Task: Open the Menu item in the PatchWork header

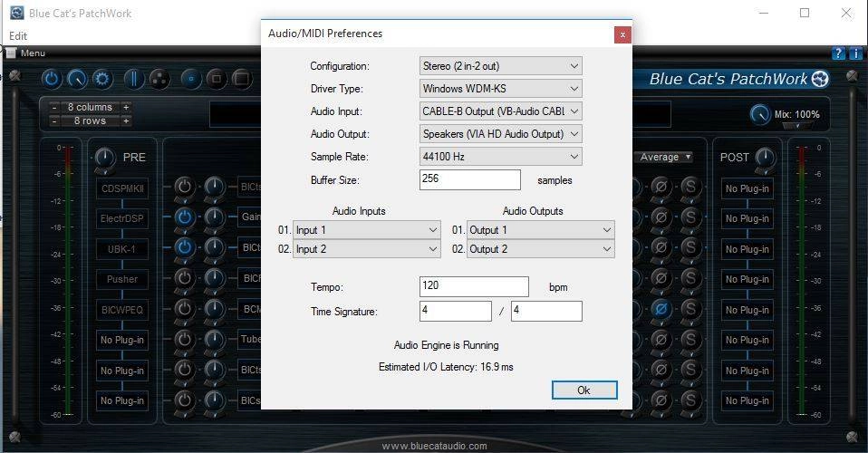Action: point(33,53)
